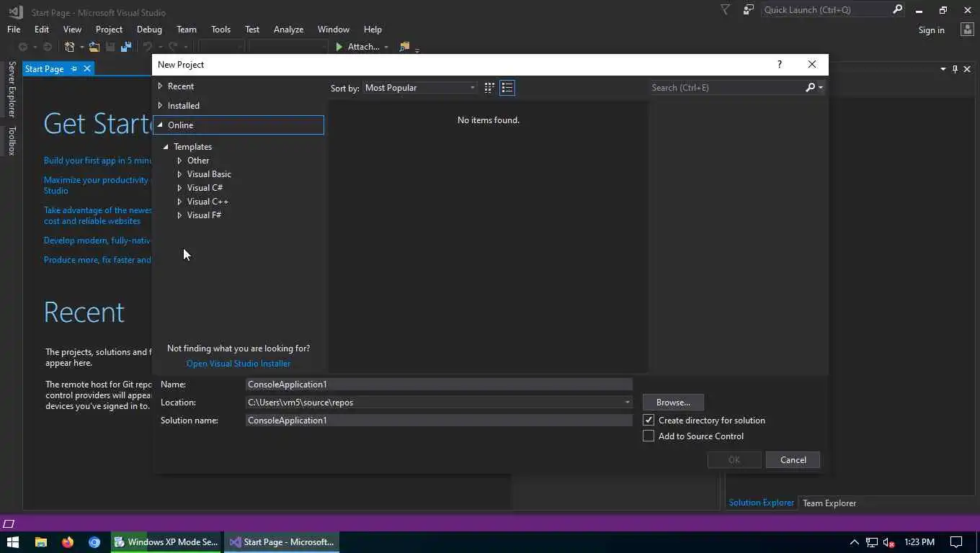Click the account avatar icon
Screen dimensions: 980x553
pos(968,30)
